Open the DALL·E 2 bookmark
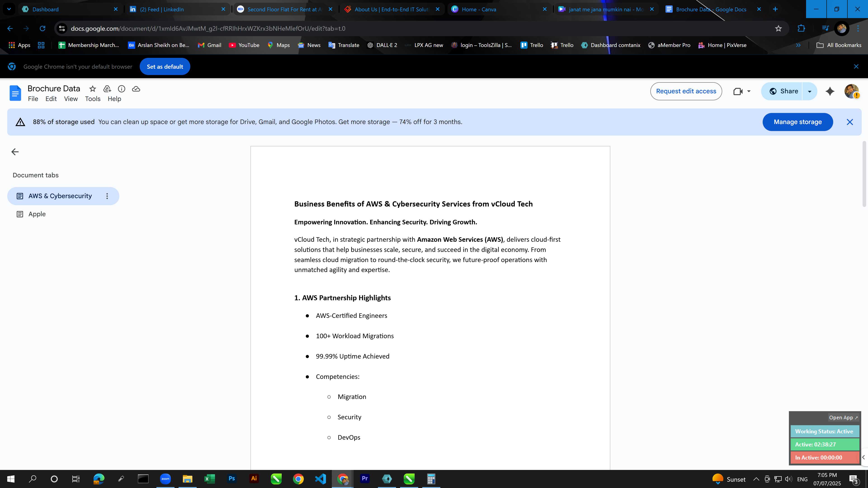Screen dimensions: 868x488 pyautogui.click(x=382, y=45)
